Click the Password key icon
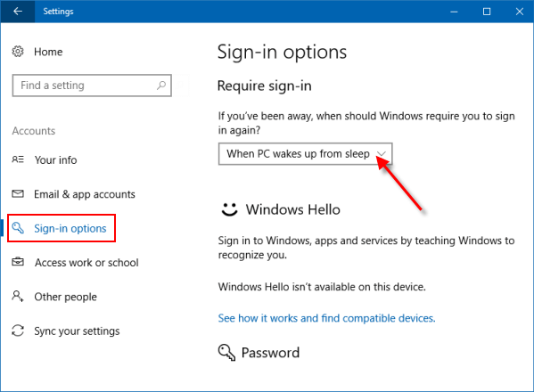Image resolution: width=534 pixels, height=392 pixels. 226,352
